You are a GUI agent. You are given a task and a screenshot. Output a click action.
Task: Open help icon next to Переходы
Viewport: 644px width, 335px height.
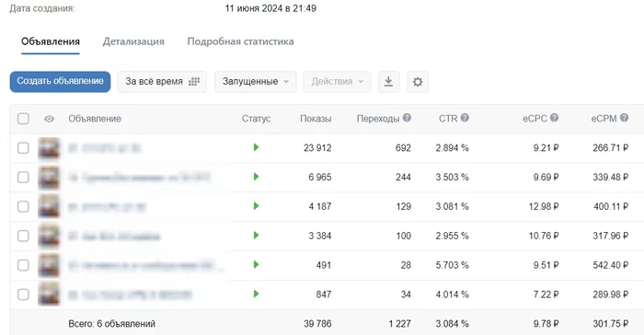[x=407, y=118]
